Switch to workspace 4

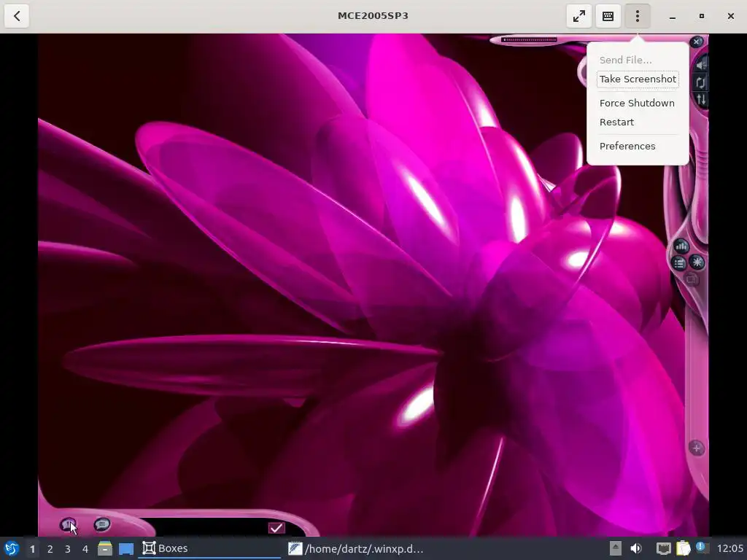point(85,549)
